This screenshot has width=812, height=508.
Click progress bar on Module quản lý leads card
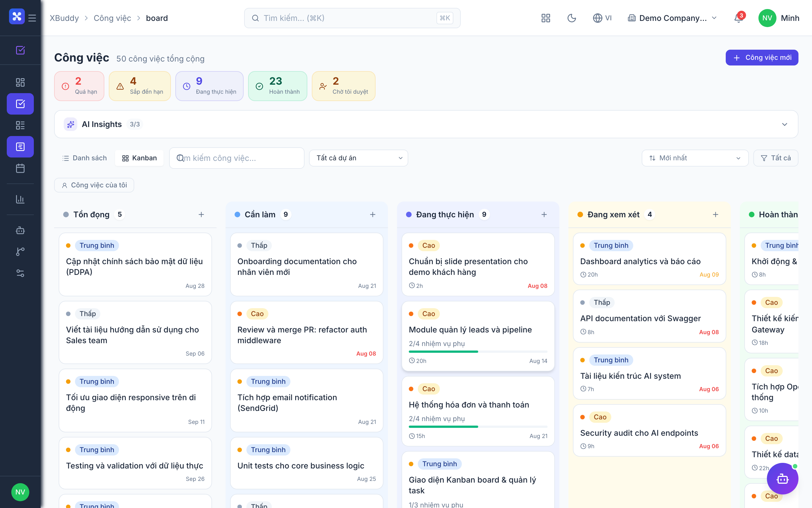tap(478, 351)
